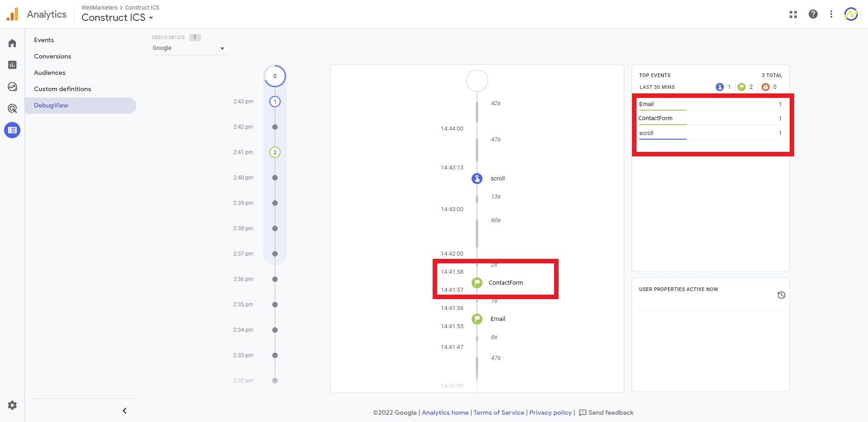This screenshot has height=422, width=868.
Task: Click the Help question mark icon
Action: coord(813,15)
